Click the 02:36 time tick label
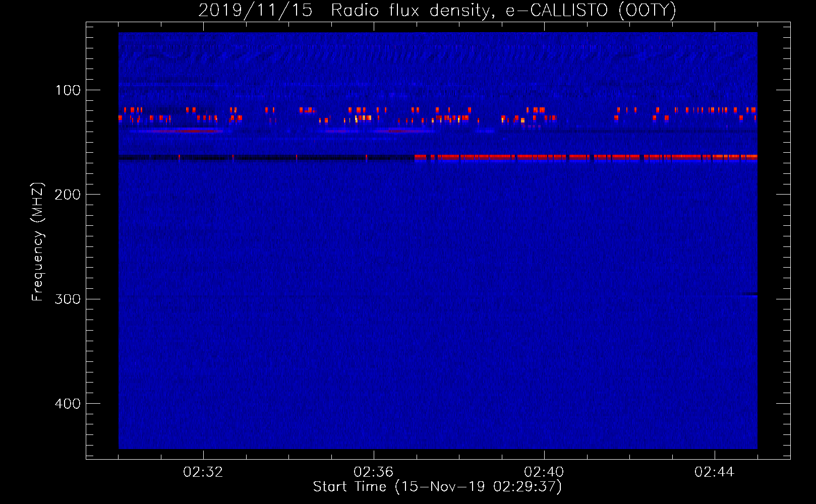 [374, 472]
